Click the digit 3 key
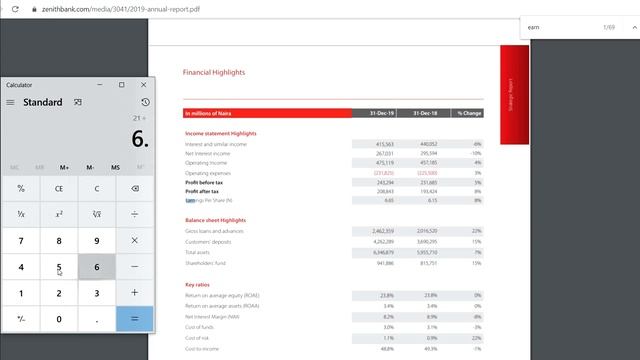Screen dimensions: 640x360 coord(97,293)
